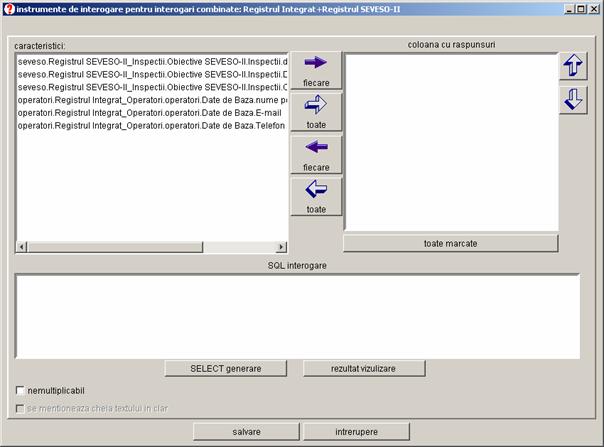Screen dimensions: 604x447
Task: Select 'Date de Baza.nume' operatori entry
Action: 152,100
